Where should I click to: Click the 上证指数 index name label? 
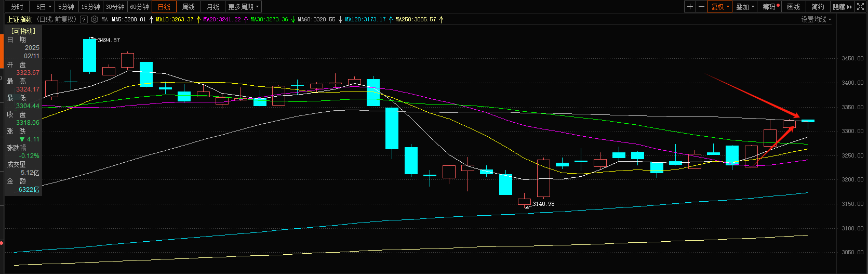tap(20, 19)
